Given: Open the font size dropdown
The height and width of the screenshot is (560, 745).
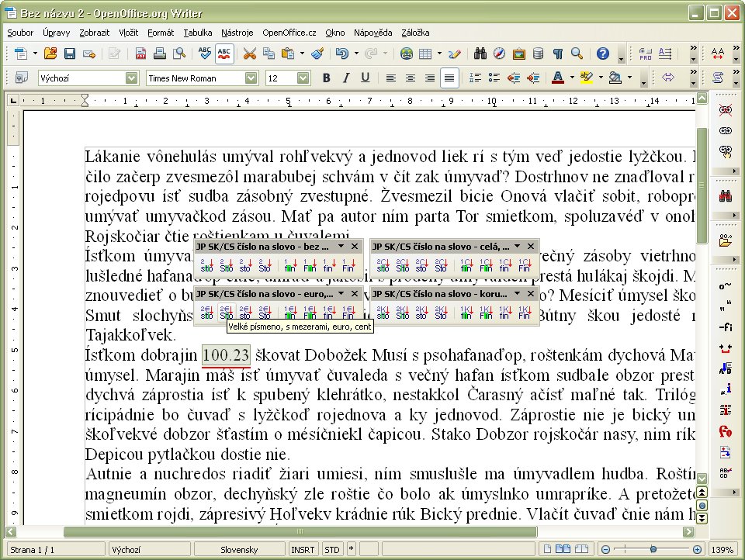Looking at the screenshot, I should coord(303,78).
